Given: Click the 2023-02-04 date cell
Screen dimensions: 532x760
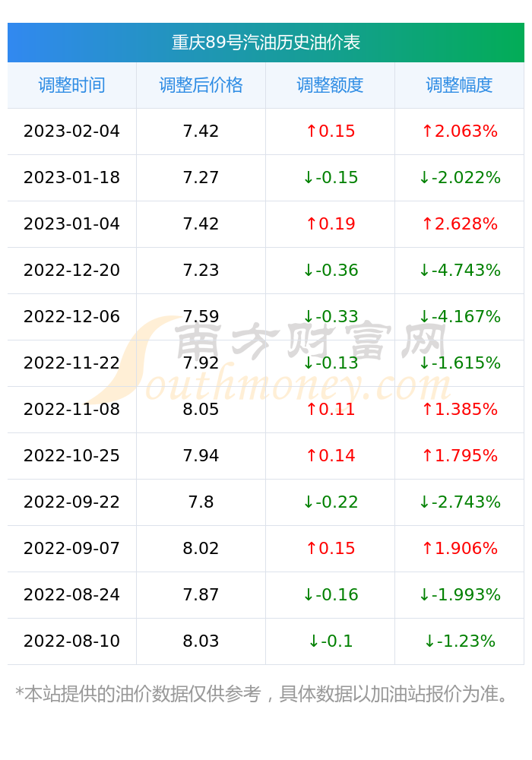Looking at the screenshot, I should (71, 131).
